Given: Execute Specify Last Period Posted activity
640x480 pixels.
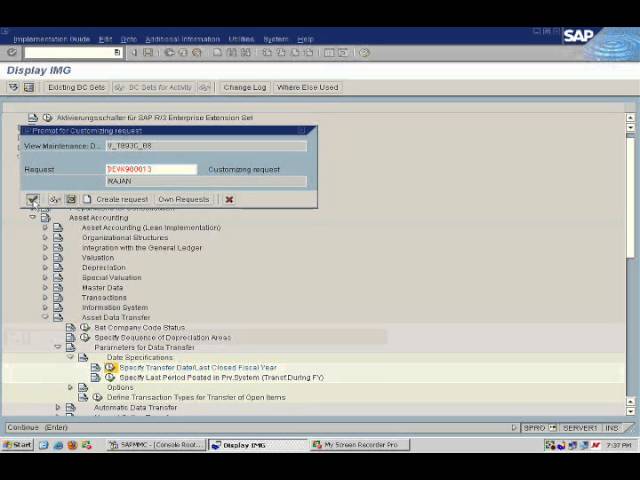Looking at the screenshot, I should [110, 377].
